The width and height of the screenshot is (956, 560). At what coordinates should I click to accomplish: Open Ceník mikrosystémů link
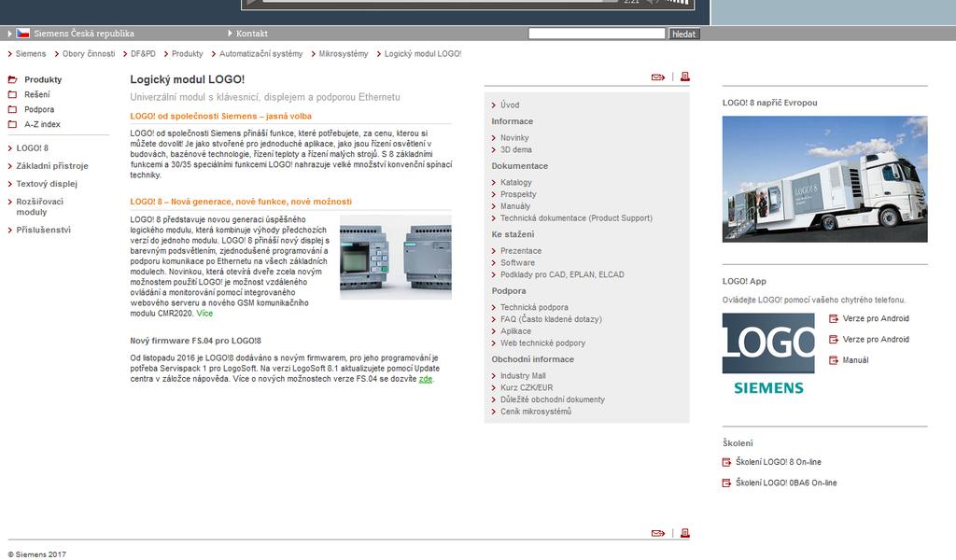(536, 412)
